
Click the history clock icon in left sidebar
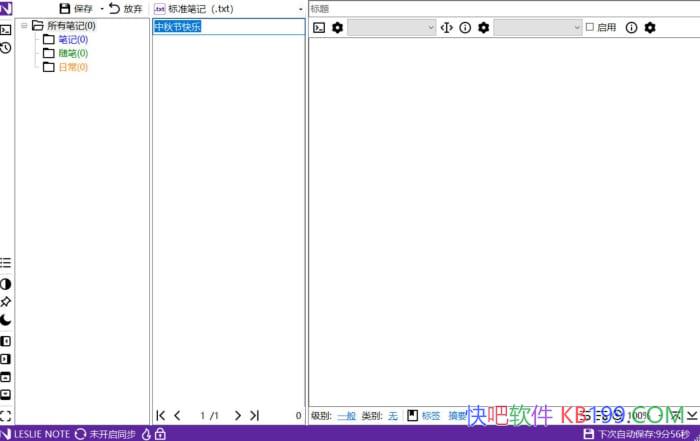(x=6, y=47)
